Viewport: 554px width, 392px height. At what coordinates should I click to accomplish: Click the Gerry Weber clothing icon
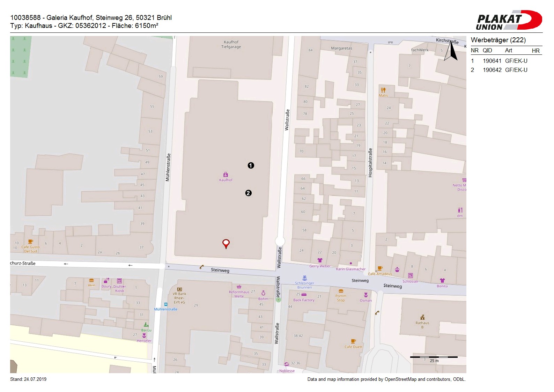coord(320,260)
